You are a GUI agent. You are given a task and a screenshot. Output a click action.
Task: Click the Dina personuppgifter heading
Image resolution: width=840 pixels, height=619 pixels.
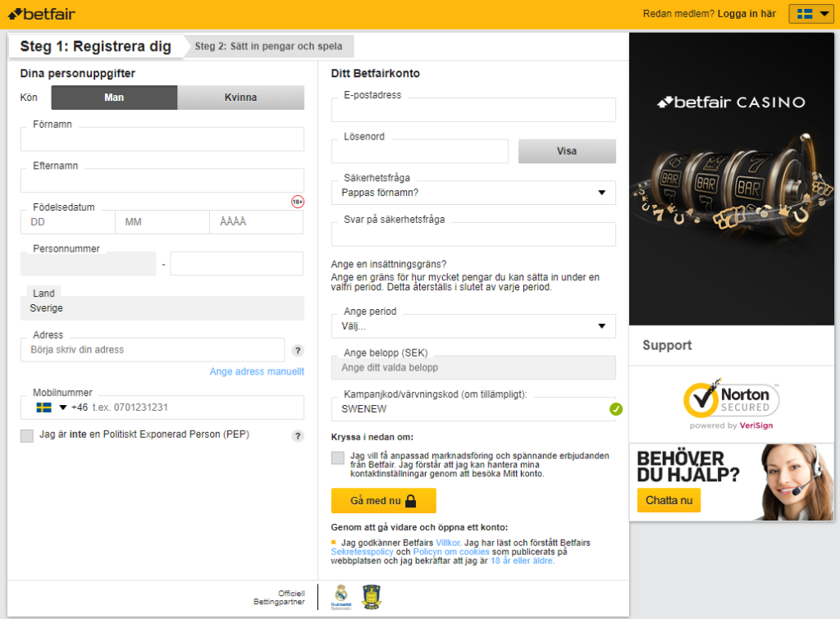(78, 73)
